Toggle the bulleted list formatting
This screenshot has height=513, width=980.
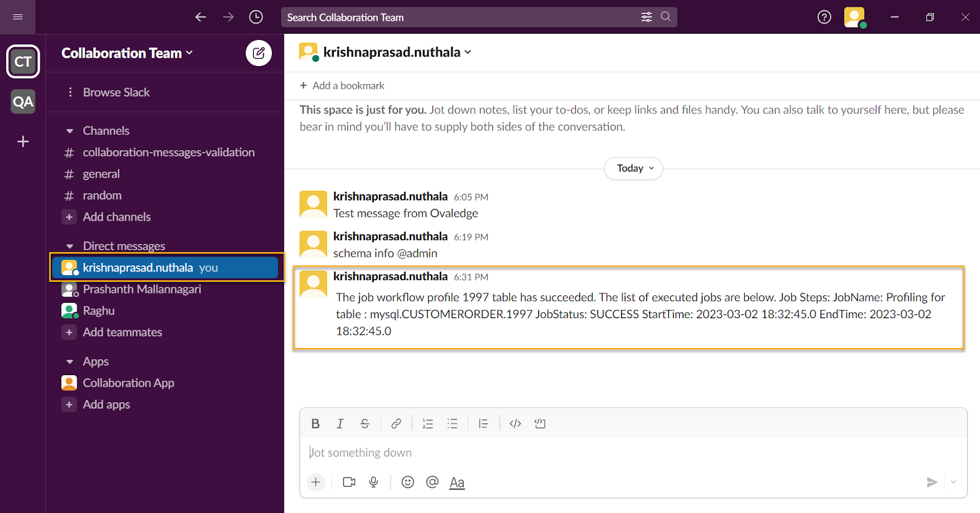tap(452, 424)
